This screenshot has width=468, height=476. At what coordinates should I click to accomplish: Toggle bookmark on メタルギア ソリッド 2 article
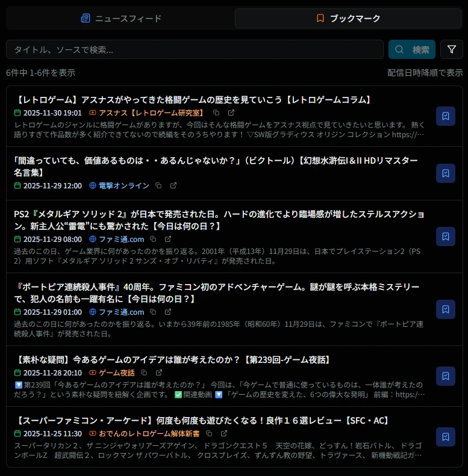[x=446, y=236]
